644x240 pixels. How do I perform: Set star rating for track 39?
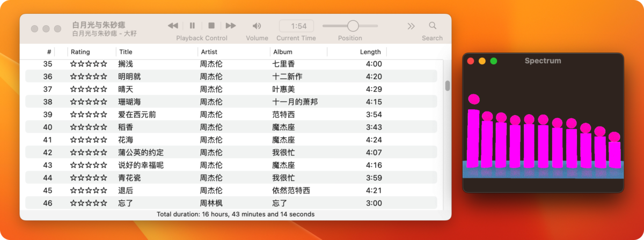[x=89, y=115]
